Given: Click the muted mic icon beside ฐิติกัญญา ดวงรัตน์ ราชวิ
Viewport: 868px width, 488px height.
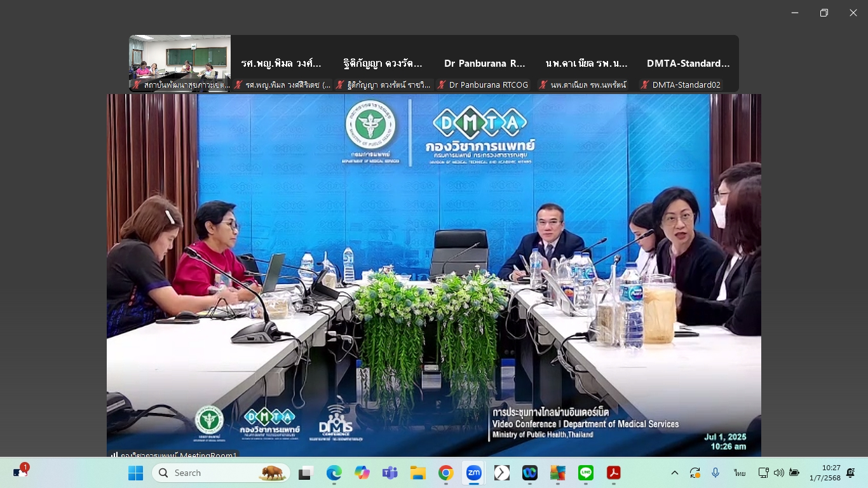Looking at the screenshot, I should point(340,85).
